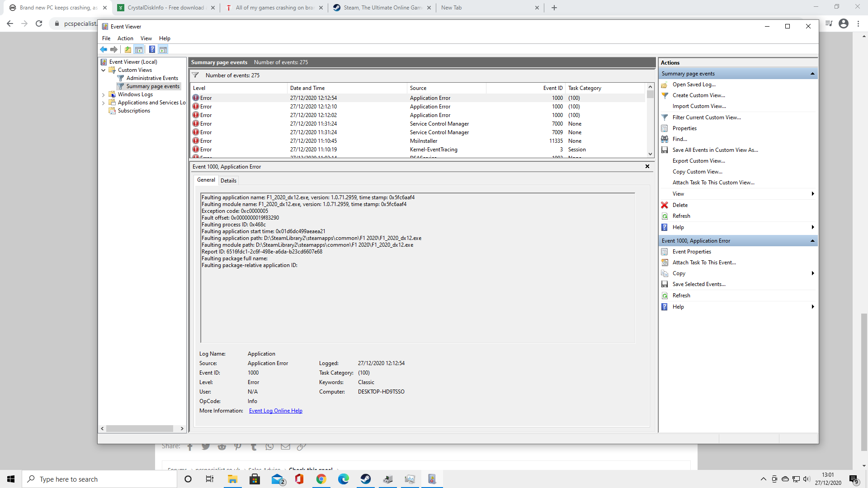Open Saved Log from Actions pane

pyautogui.click(x=693, y=84)
